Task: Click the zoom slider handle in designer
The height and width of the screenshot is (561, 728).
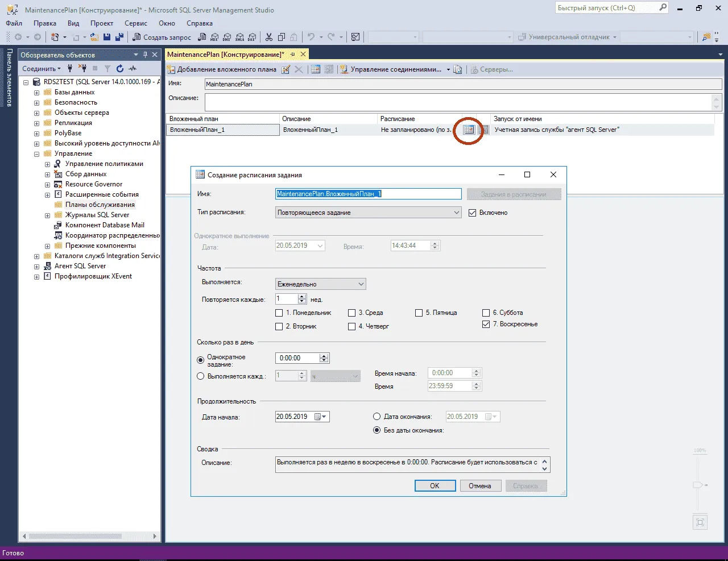Action: tap(698, 485)
